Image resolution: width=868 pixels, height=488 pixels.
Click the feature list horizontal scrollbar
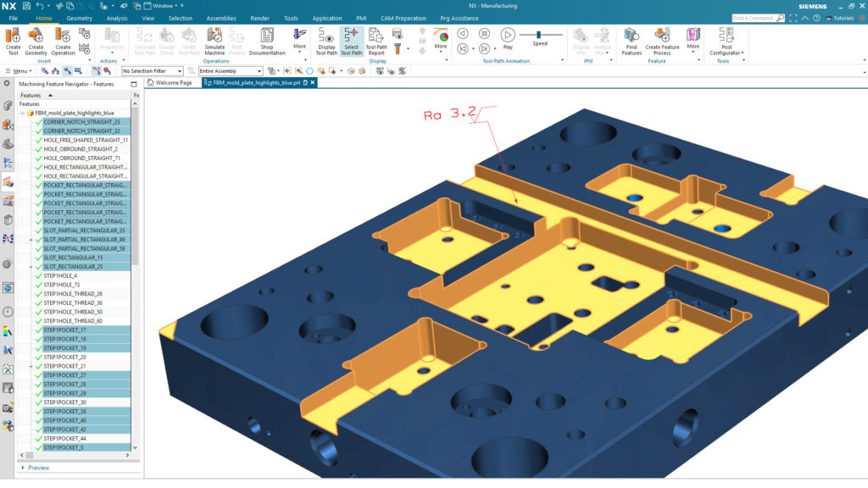[x=30, y=455]
